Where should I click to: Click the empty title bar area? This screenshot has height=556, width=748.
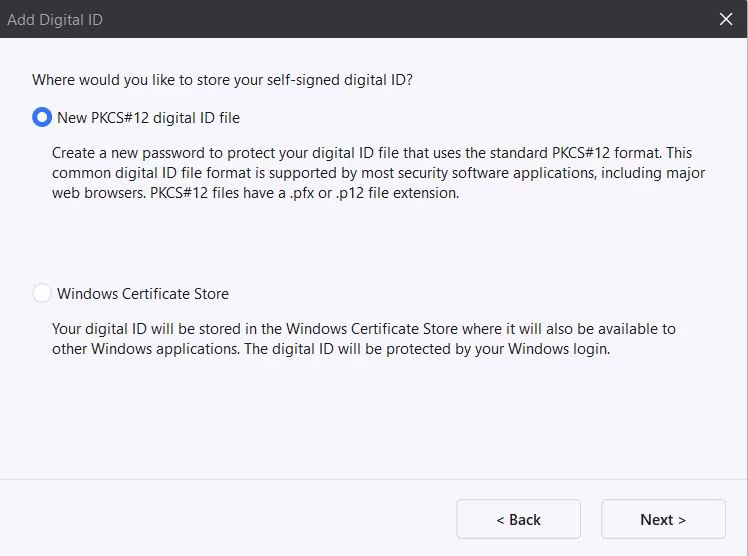point(400,19)
